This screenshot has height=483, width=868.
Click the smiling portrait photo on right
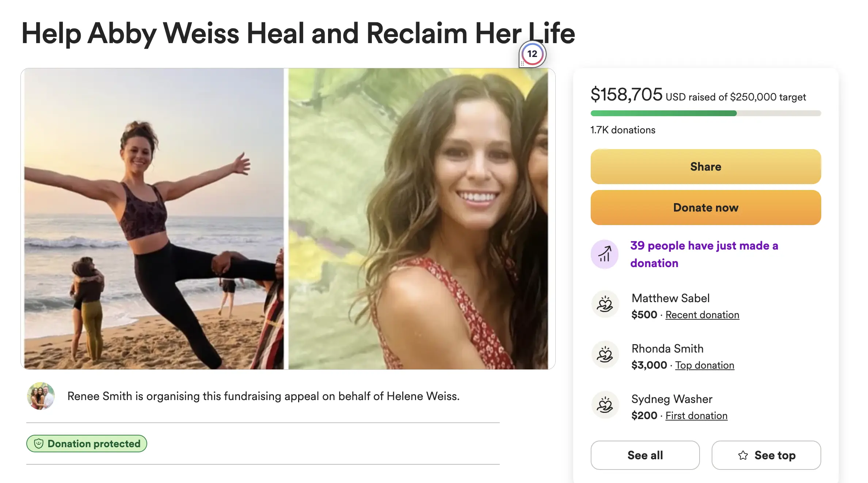point(418,218)
